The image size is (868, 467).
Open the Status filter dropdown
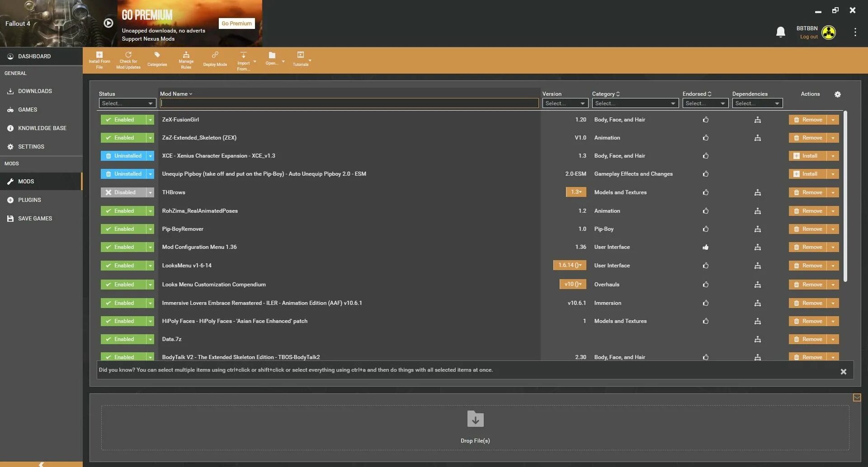[x=127, y=103]
